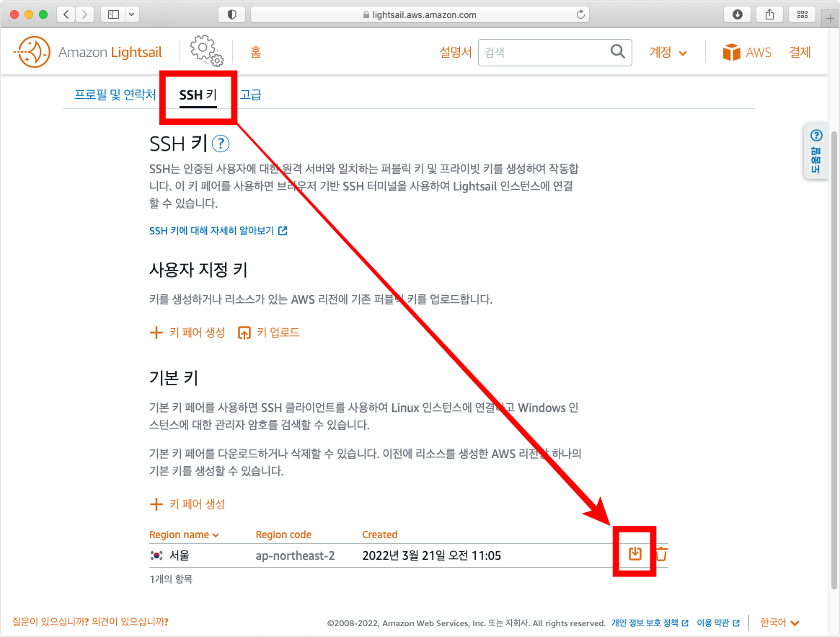Click 질문이 있으십니까? 의견이 있으십니까? link
This screenshot has height=637, width=840.
(x=90, y=622)
